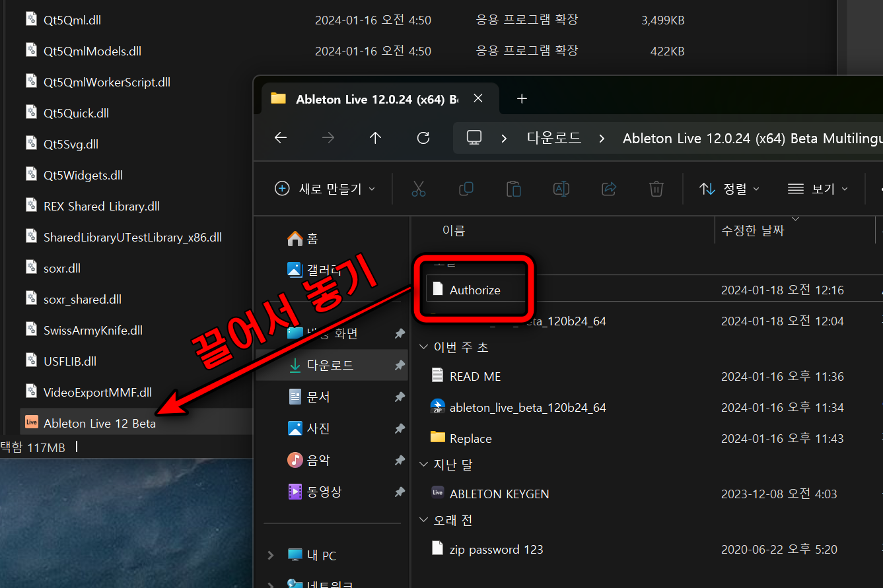Click the Back arrow in Ableton folder window
The height and width of the screenshot is (588, 883).
tap(281, 138)
